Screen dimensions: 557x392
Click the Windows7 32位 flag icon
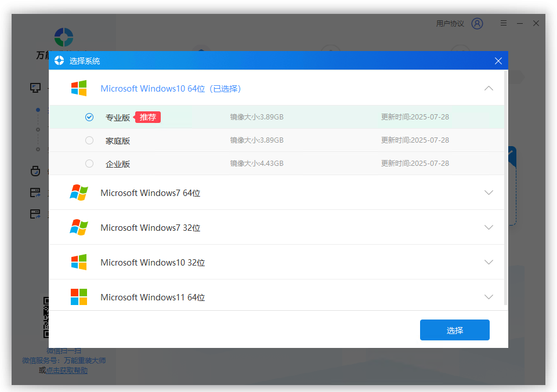pyautogui.click(x=79, y=227)
